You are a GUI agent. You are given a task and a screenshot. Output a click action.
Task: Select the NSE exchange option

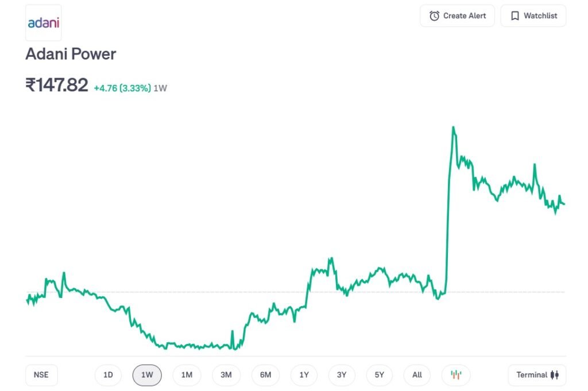click(x=41, y=374)
